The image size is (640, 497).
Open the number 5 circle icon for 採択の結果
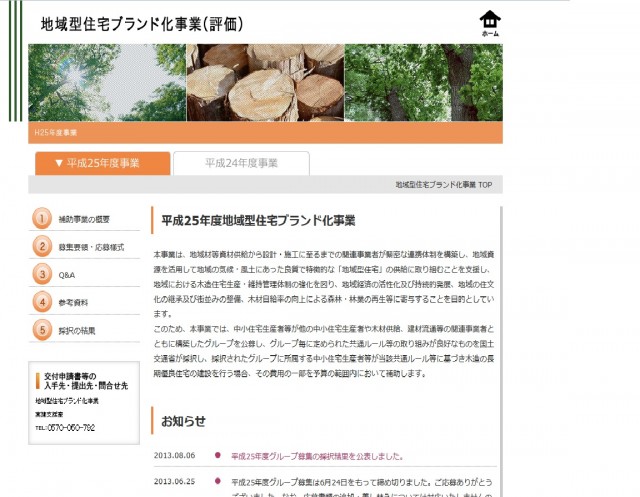[42, 329]
